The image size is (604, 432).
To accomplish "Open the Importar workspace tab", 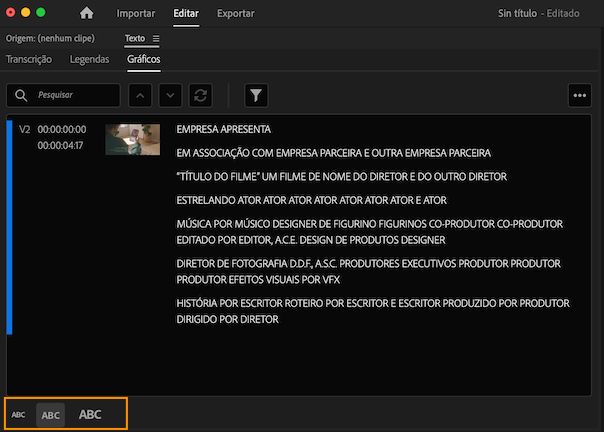I will [x=136, y=13].
